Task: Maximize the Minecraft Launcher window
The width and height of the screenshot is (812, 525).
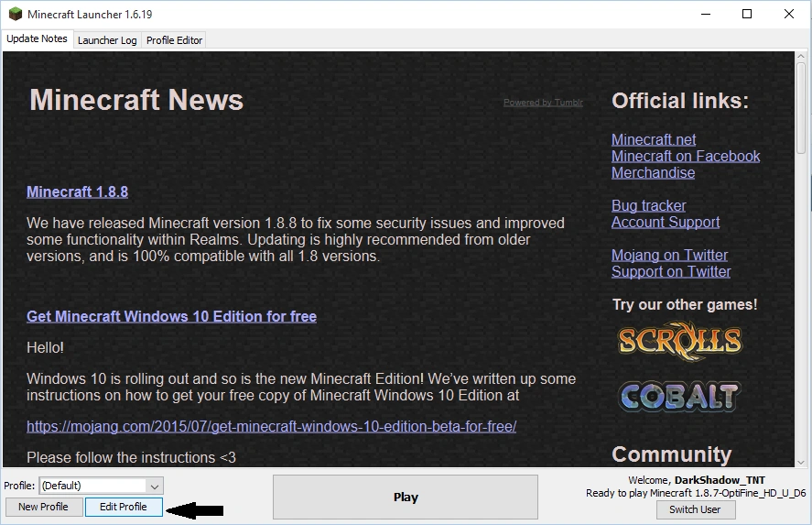Action: (747, 14)
